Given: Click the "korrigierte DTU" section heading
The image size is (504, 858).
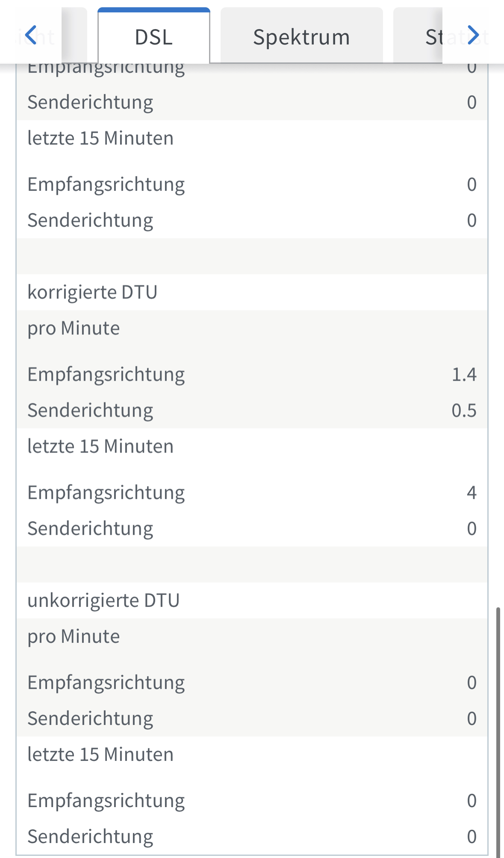Looking at the screenshot, I should pos(92,293).
